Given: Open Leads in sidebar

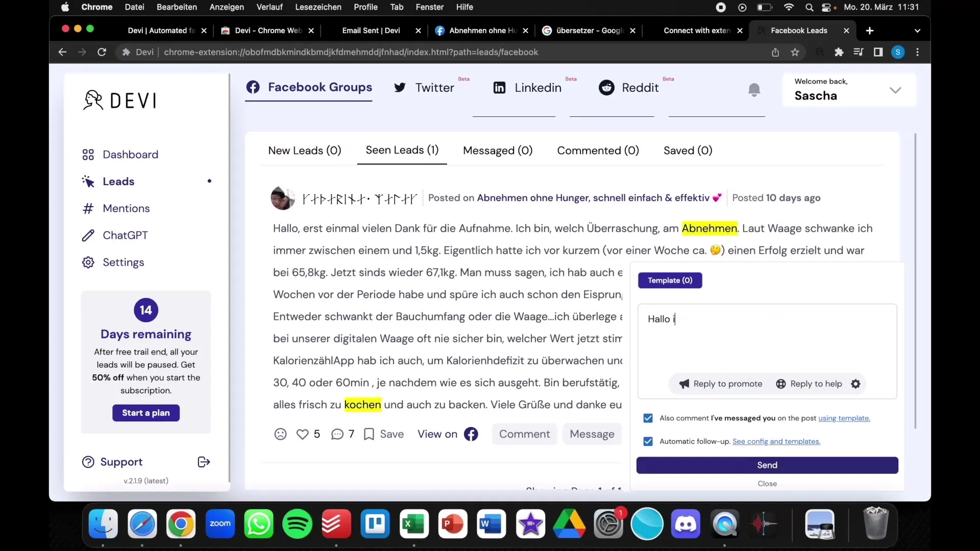Looking at the screenshot, I should pyautogui.click(x=108, y=182).
